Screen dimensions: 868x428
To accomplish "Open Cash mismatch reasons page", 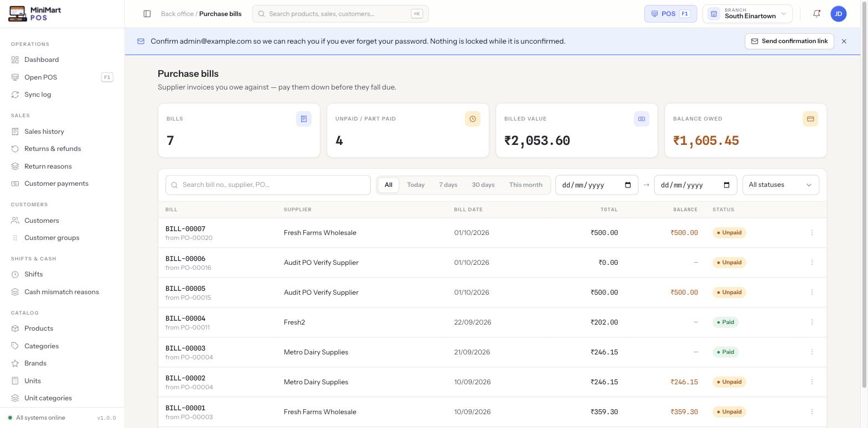I will [62, 292].
